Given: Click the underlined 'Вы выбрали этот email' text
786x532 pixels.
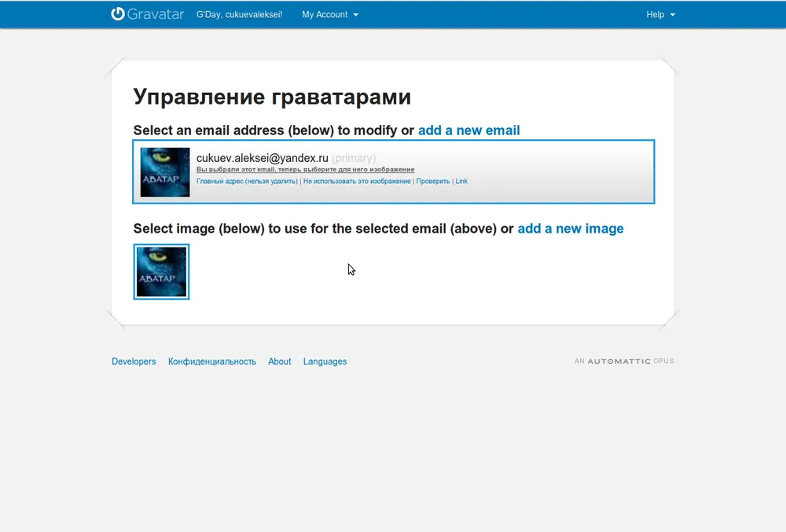Looking at the screenshot, I should [305, 170].
